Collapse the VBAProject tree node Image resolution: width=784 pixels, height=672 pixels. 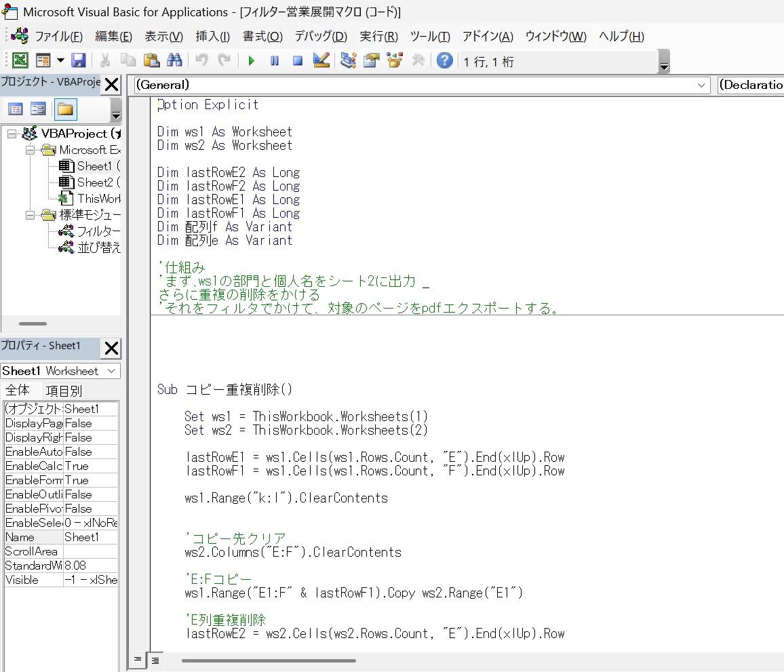[x=12, y=134]
